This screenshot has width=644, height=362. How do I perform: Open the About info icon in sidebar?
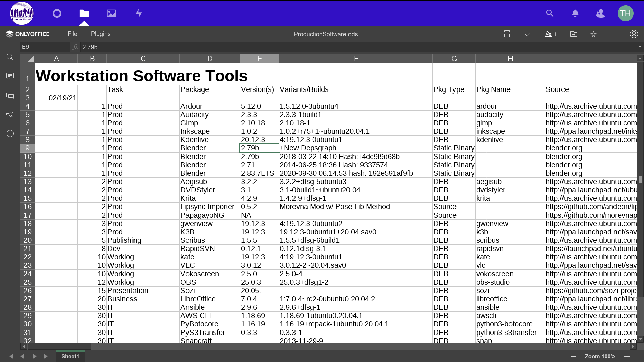(x=10, y=134)
